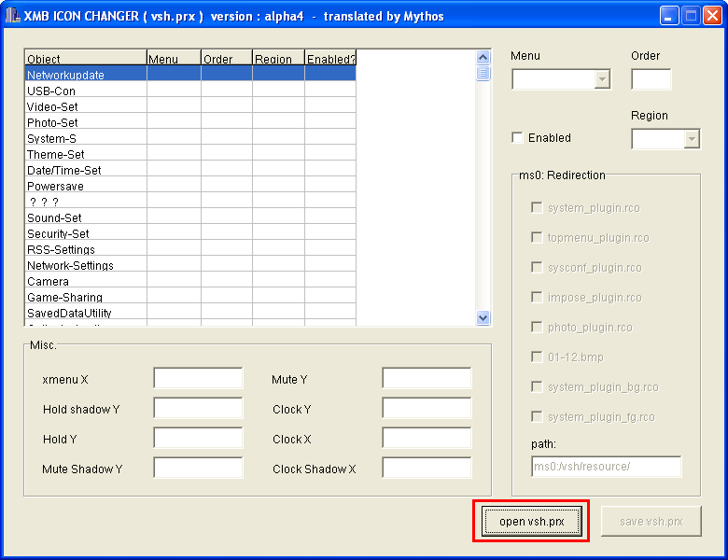This screenshot has height=560, width=728.
Task: Select the Sound-Set row
Action: click(190, 216)
